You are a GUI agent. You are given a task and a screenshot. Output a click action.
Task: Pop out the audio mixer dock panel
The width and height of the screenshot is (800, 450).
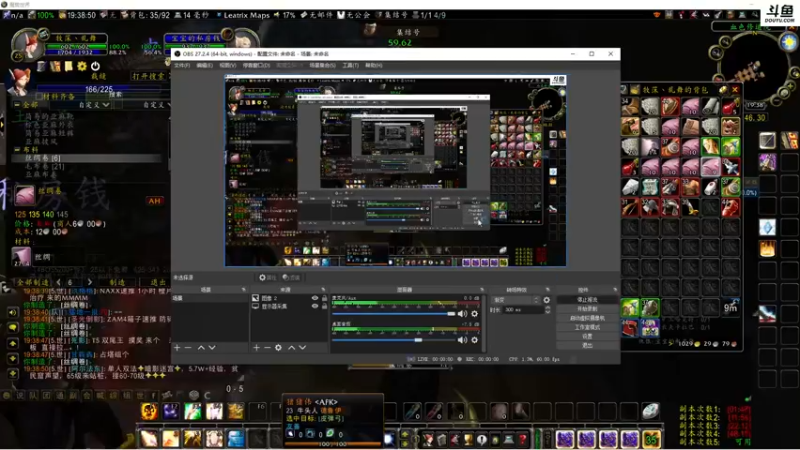coord(482,290)
